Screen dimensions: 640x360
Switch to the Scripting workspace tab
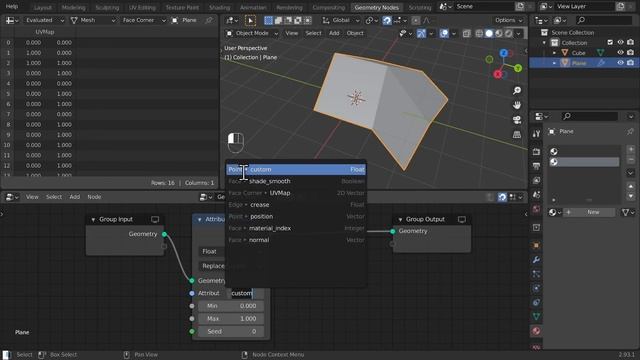click(420, 7)
